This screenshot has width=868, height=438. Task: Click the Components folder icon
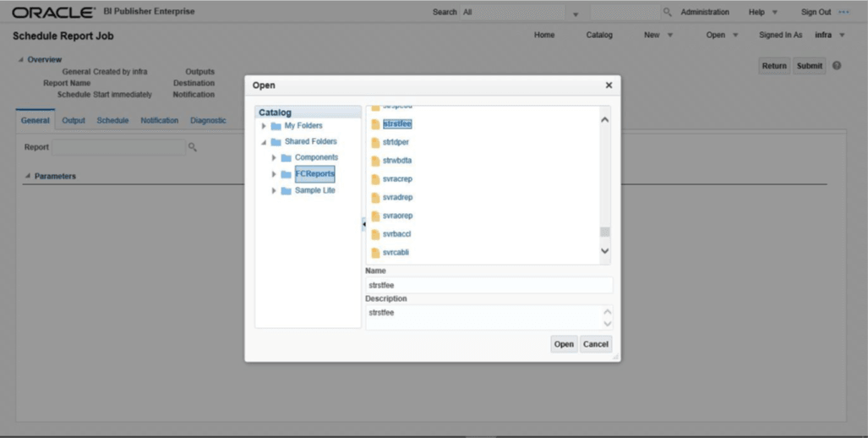coord(287,158)
